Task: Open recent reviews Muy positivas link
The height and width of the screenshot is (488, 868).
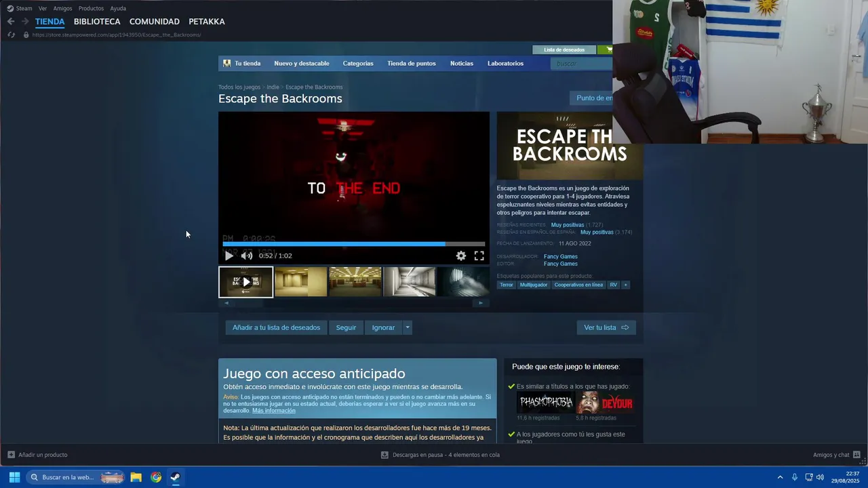Action: 568,224
